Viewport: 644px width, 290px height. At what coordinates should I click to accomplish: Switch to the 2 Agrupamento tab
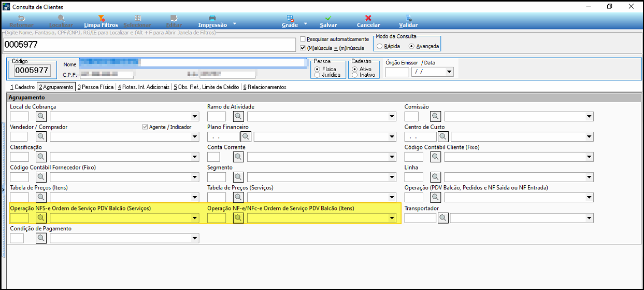click(56, 87)
